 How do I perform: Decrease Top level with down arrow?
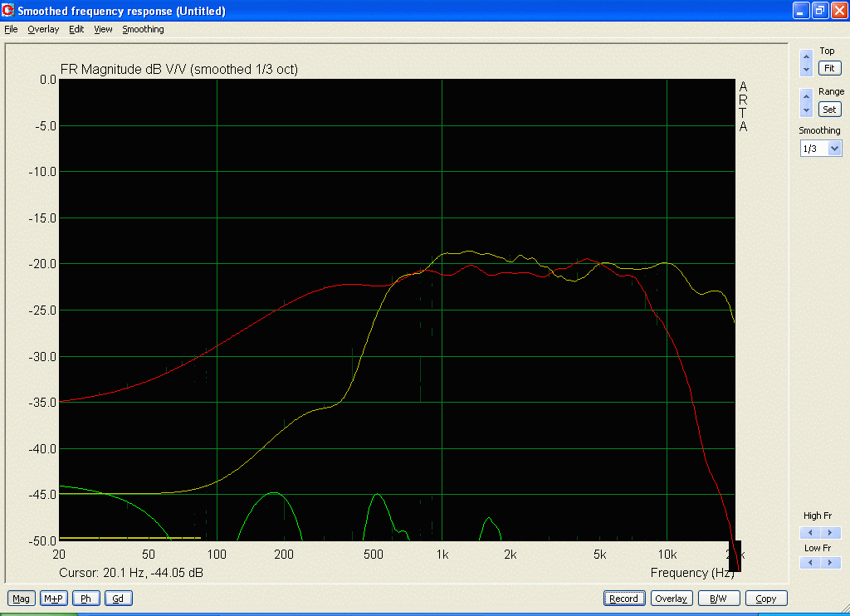coord(806,70)
